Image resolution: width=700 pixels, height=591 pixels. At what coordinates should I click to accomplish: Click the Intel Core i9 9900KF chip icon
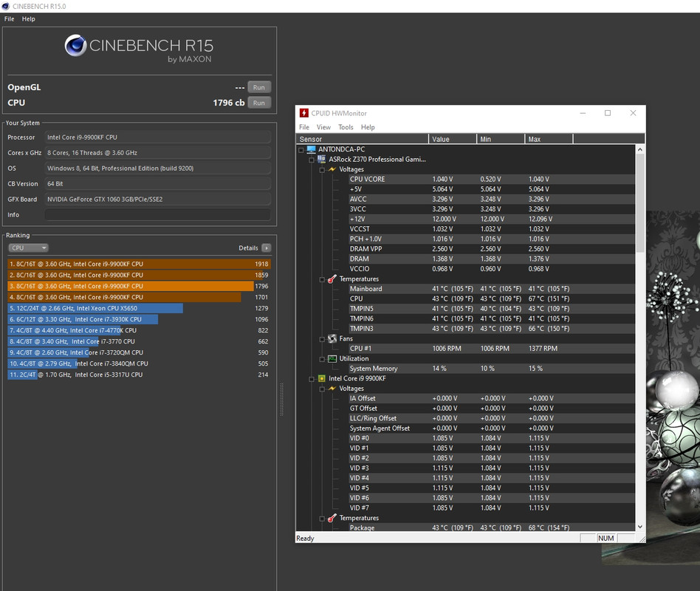[x=321, y=378]
